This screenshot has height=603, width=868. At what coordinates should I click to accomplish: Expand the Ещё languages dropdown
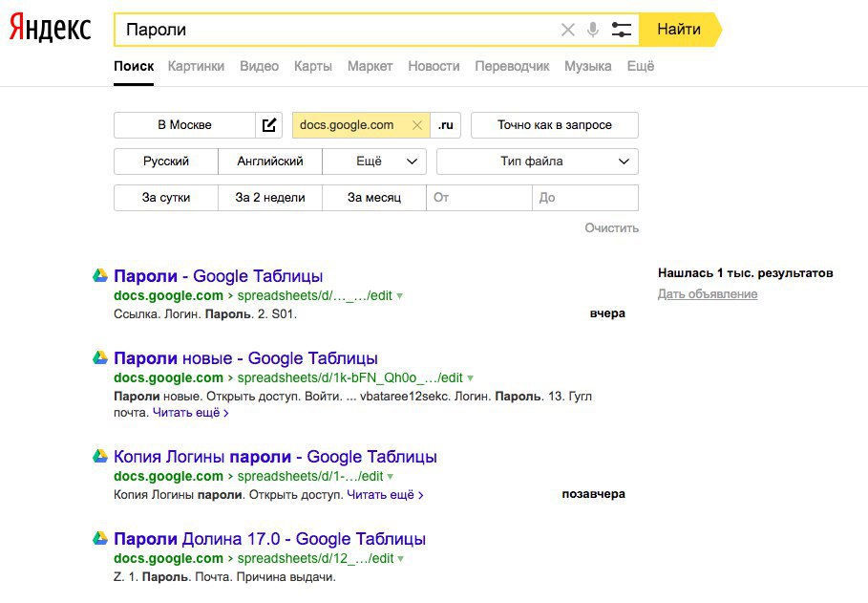click(374, 162)
